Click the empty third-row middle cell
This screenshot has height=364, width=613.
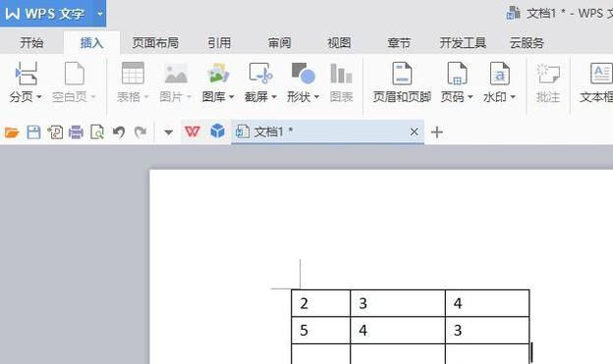398,354
